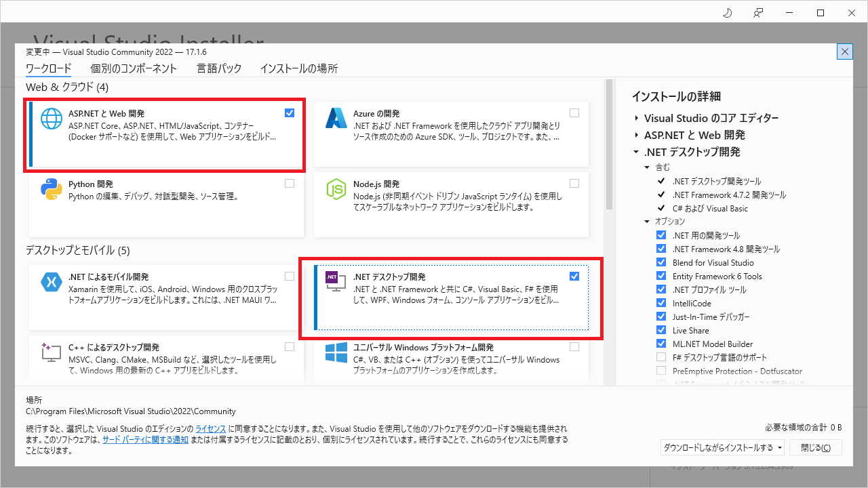
Task: Switch to インストールの場所 tab
Action: click(x=299, y=68)
